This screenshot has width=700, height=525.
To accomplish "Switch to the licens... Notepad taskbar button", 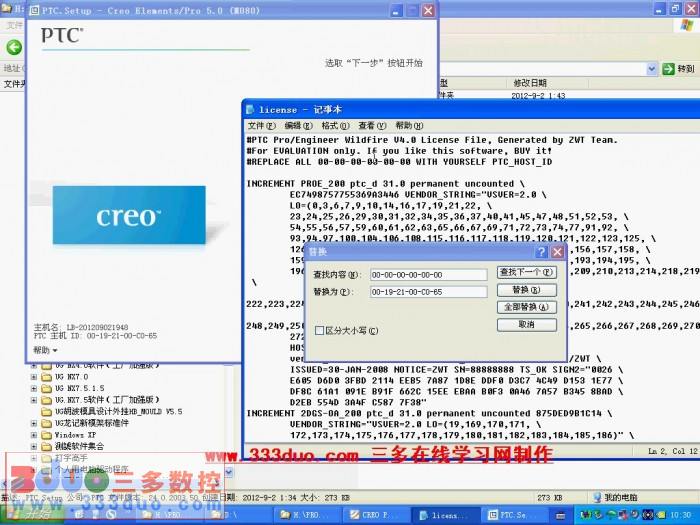I will pyautogui.click(x=445, y=515).
